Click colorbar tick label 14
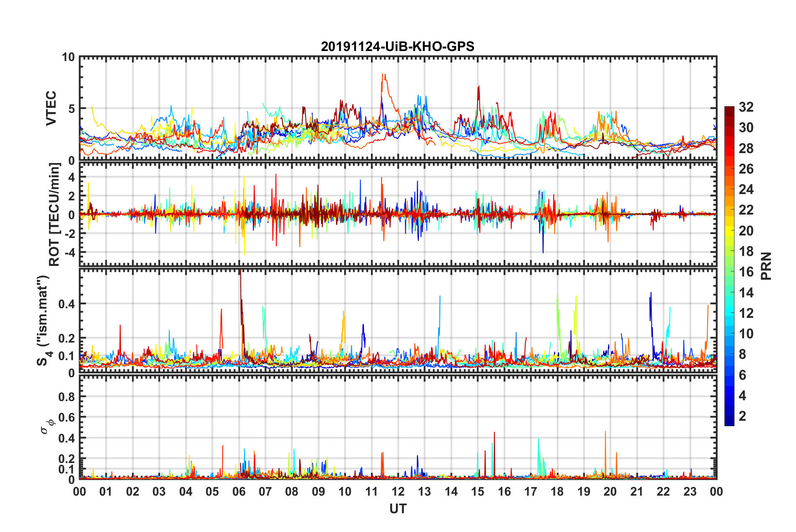This screenshot has width=796, height=532. click(746, 293)
